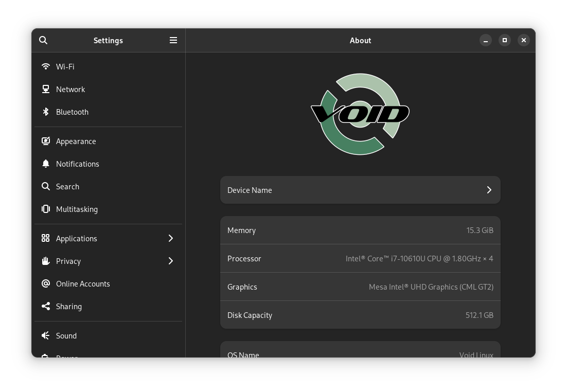The height and width of the screenshot is (392, 567).
Task: Click the Sharing nodes icon
Action: (46, 306)
